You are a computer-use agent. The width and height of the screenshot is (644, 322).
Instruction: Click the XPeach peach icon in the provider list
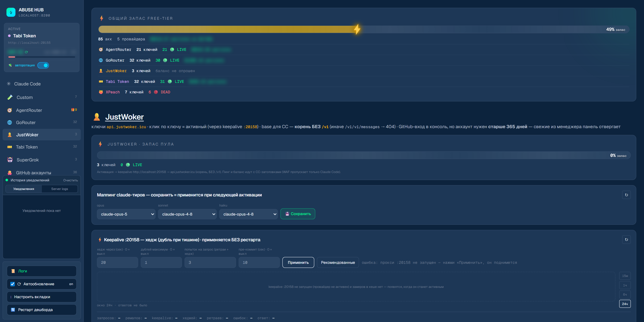[x=101, y=92]
